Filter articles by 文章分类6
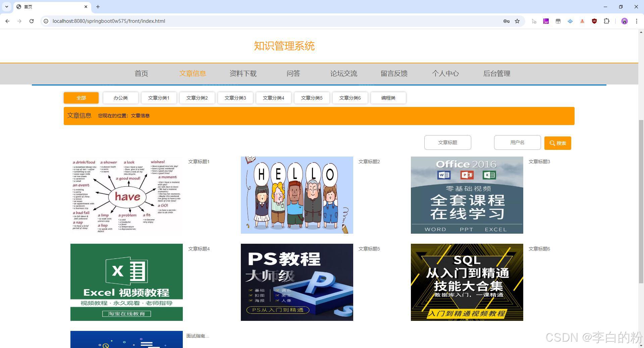 coord(350,98)
